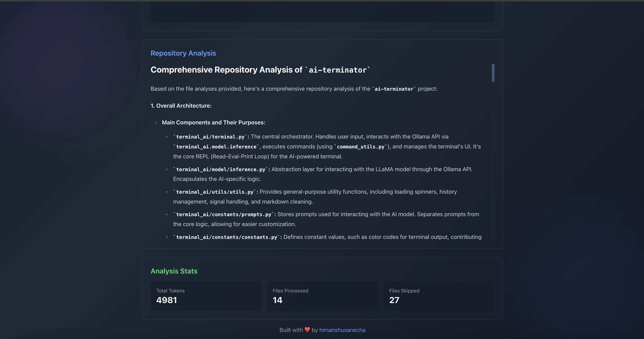Click the red heart icon in footer
644x339 pixels.
click(x=307, y=330)
